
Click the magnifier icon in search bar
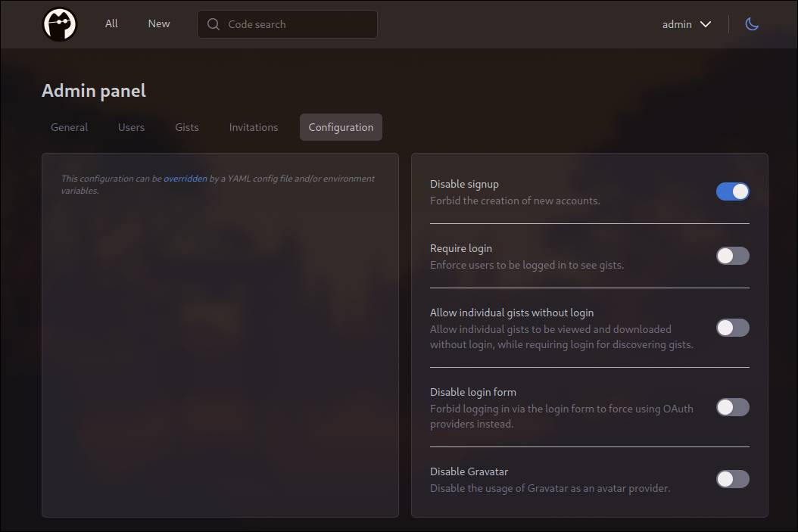pyautogui.click(x=214, y=24)
